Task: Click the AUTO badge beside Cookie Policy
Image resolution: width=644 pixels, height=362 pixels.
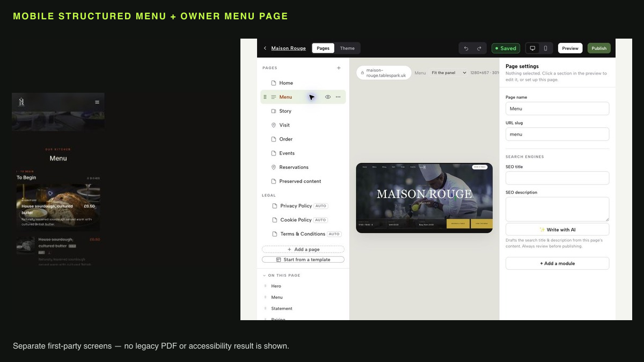Action: [x=320, y=220]
